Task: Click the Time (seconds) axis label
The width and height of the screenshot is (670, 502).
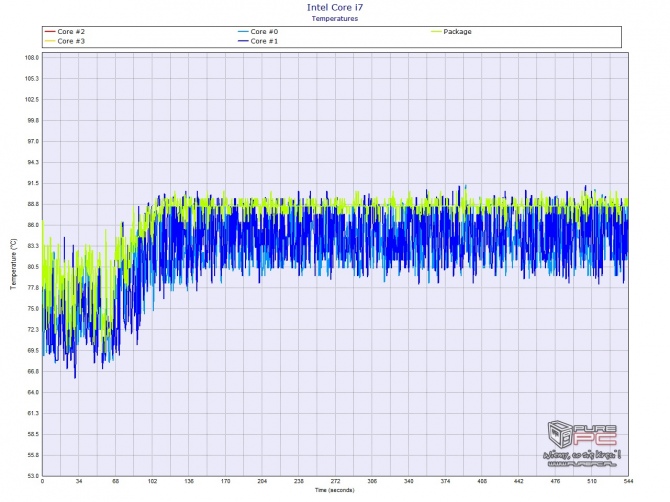Action: tap(335, 490)
